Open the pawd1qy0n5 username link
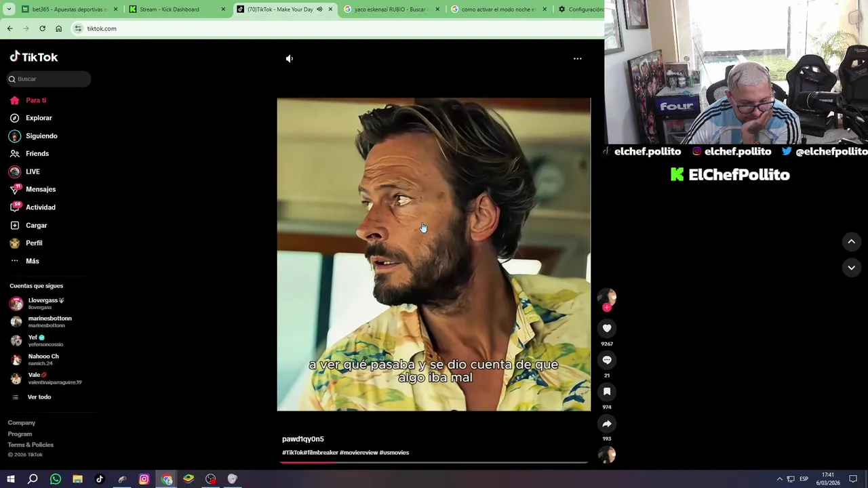This screenshot has height=488, width=868. click(x=303, y=439)
